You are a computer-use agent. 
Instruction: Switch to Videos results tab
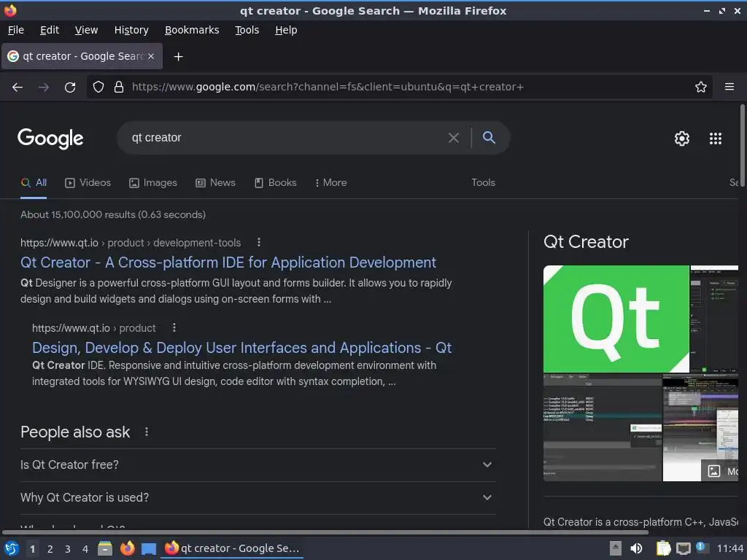pos(88,183)
